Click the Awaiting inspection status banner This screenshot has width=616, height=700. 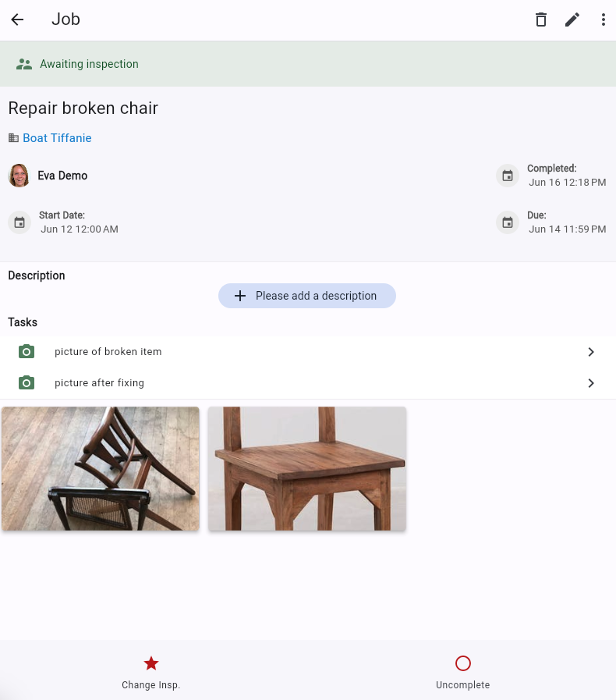[x=307, y=64]
